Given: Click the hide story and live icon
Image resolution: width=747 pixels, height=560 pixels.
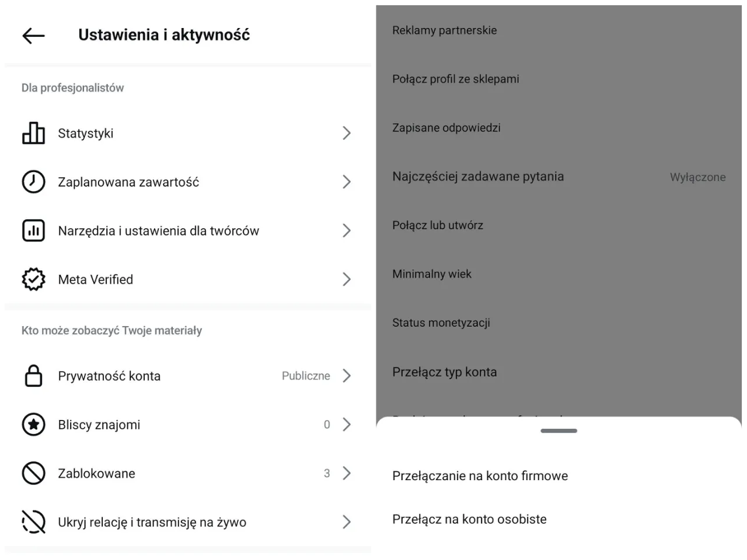Looking at the screenshot, I should (x=33, y=522).
